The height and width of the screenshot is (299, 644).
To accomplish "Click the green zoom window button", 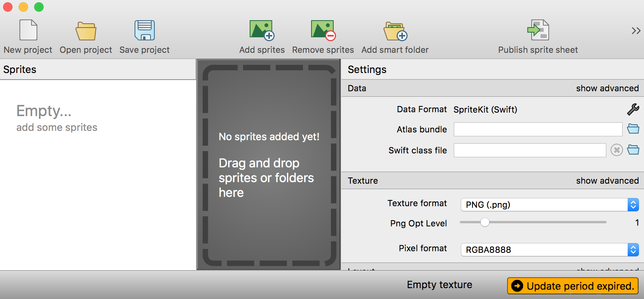I will tap(39, 7).
